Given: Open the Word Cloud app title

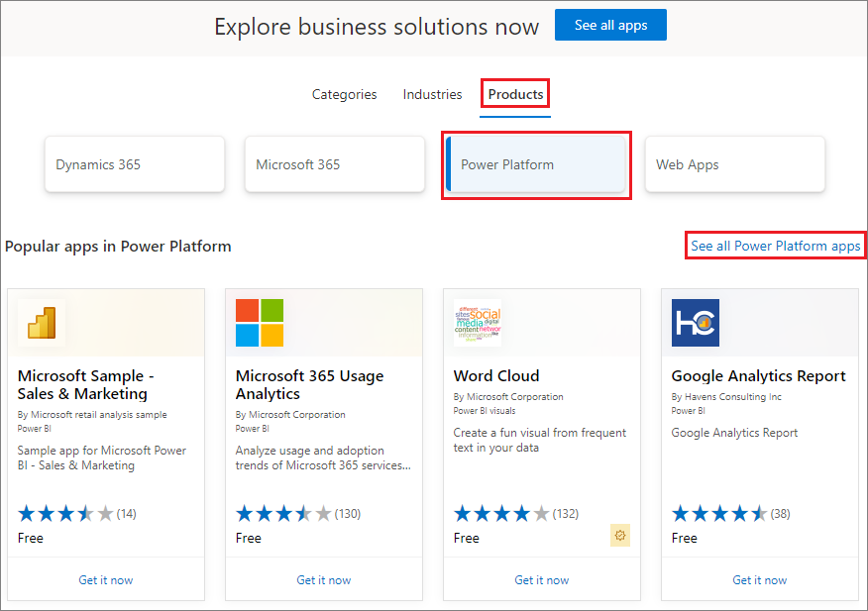Looking at the screenshot, I should tap(496, 375).
